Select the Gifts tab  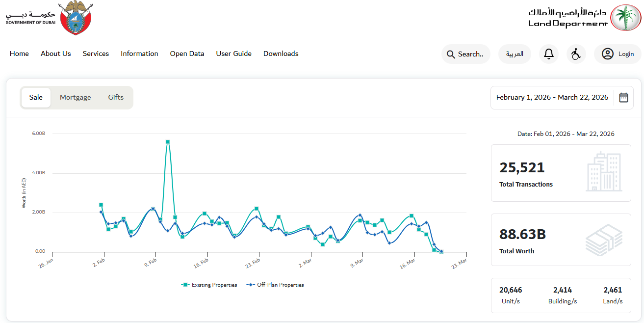pyautogui.click(x=116, y=97)
